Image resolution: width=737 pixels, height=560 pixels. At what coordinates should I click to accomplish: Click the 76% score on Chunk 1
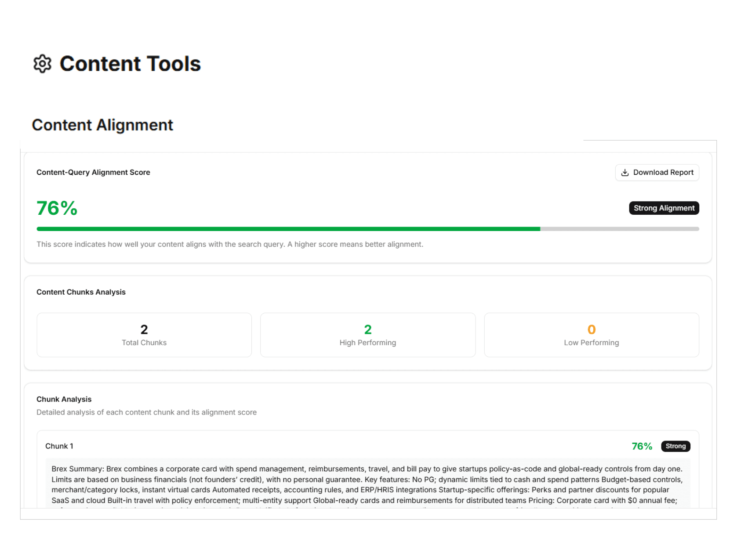click(642, 446)
